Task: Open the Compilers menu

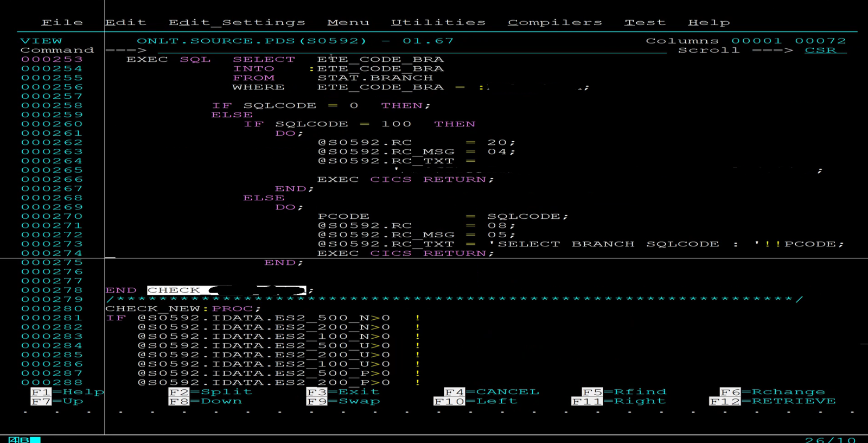Action: point(555,22)
